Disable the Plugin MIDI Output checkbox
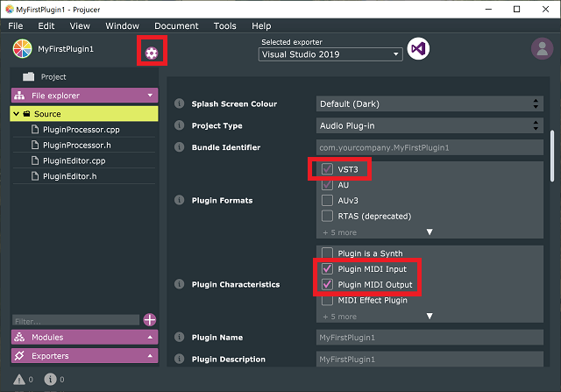This screenshot has width=561, height=392. [x=327, y=284]
